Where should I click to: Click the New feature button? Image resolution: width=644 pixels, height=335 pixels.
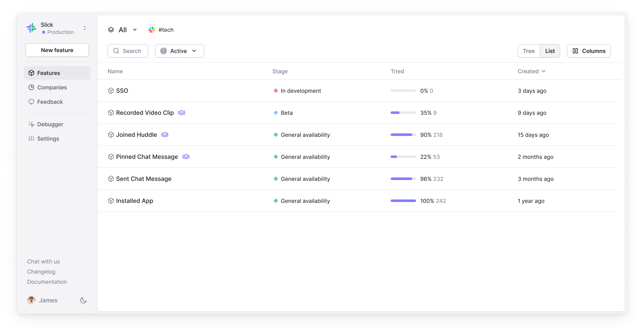pos(57,50)
